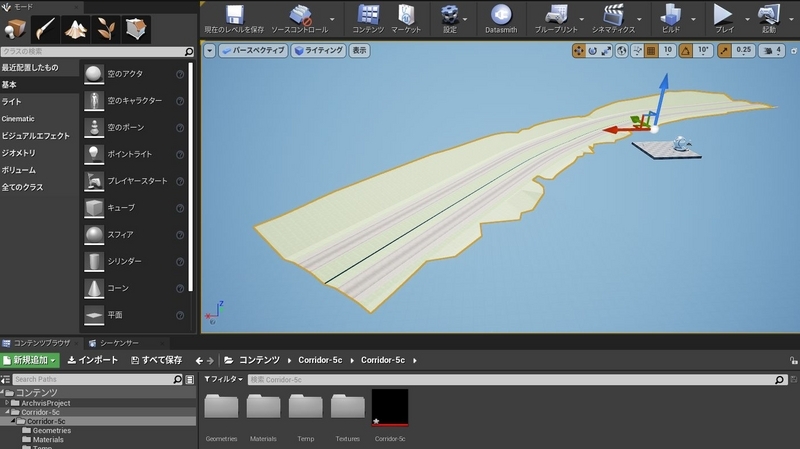Select the Player Start (プレイヤースタート) item
This screenshot has width=800, height=449.
coord(134,181)
